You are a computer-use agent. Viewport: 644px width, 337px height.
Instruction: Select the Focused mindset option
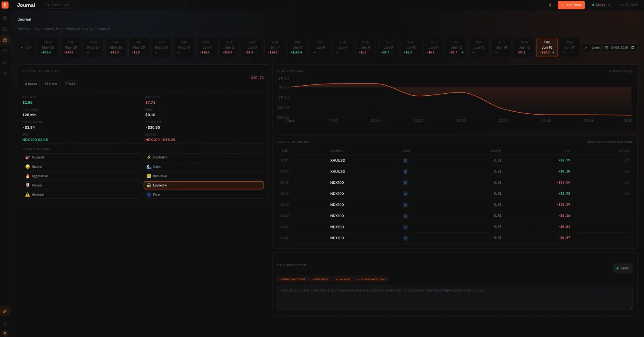pos(83,157)
